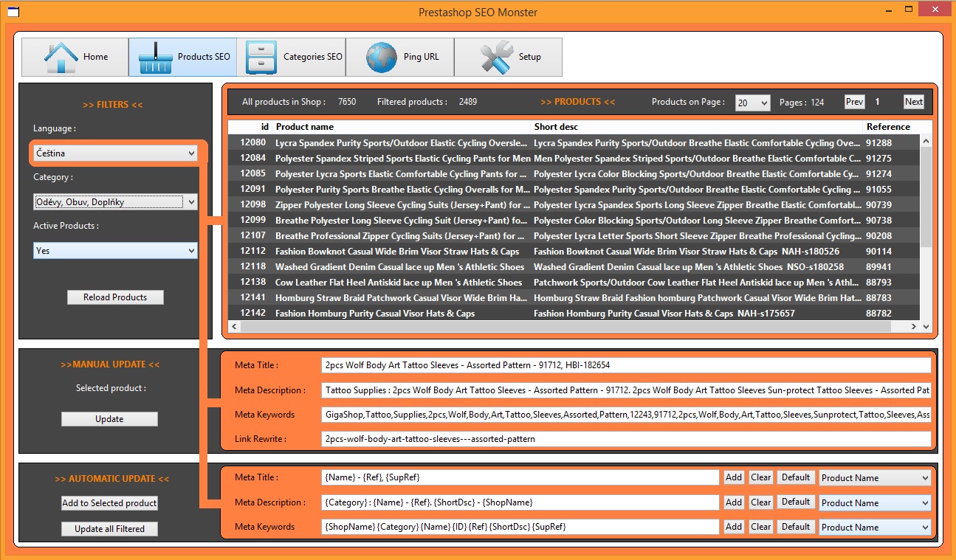Select product row with id 12084
This screenshot has width=956, height=560.
click(574, 159)
